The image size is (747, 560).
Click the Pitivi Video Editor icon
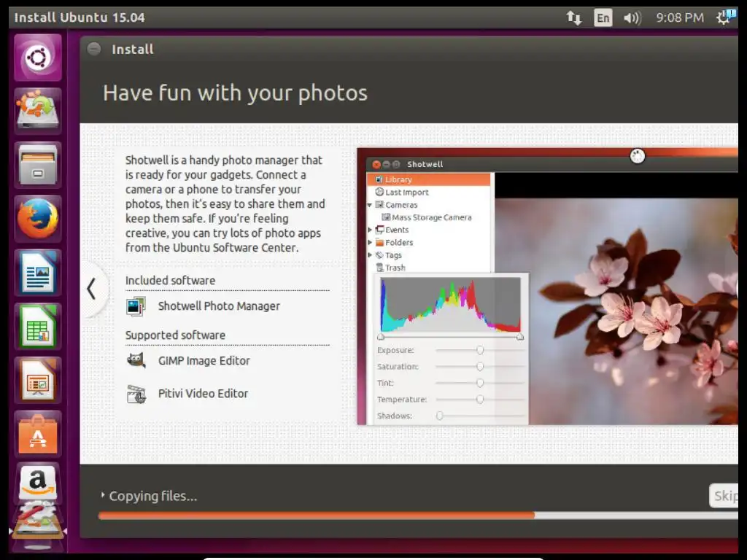(136, 394)
